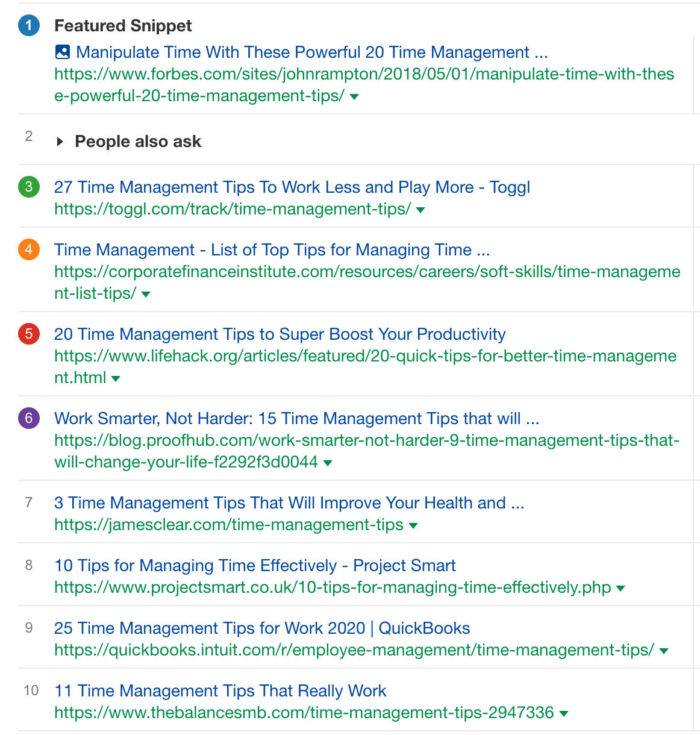Open dropdown arrow after thebalancesmb URL

pos(564,714)
